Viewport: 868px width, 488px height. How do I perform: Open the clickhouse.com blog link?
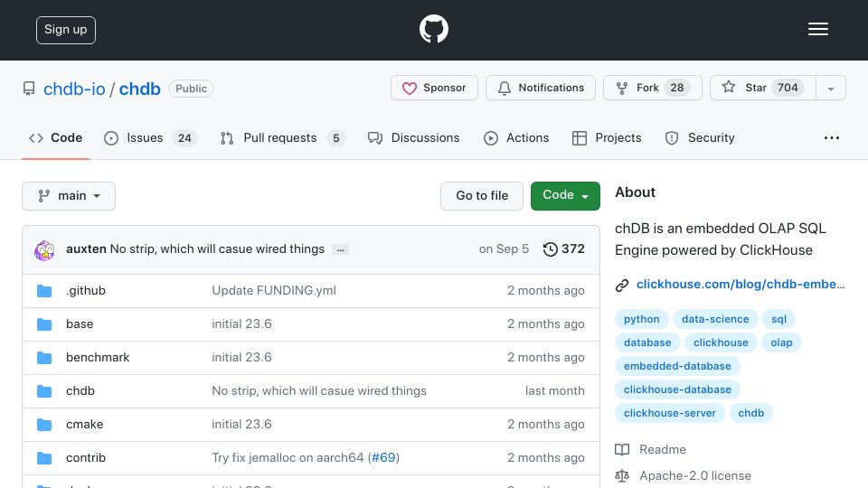click(x=741, y=285)
